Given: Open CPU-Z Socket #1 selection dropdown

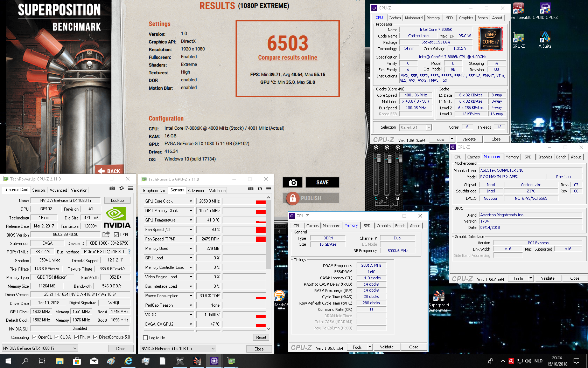Looking at the screenshot, I should point(416,128).
